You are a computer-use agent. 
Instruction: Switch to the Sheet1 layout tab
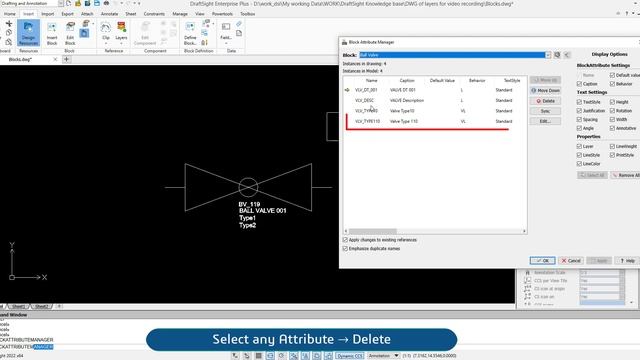coord(18,306)
